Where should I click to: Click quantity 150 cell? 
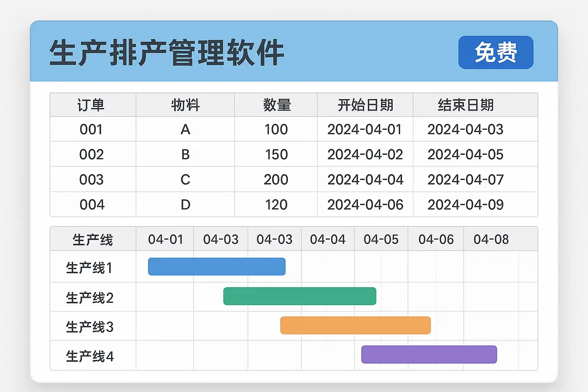pyautogui.click(x=276, y=155)
